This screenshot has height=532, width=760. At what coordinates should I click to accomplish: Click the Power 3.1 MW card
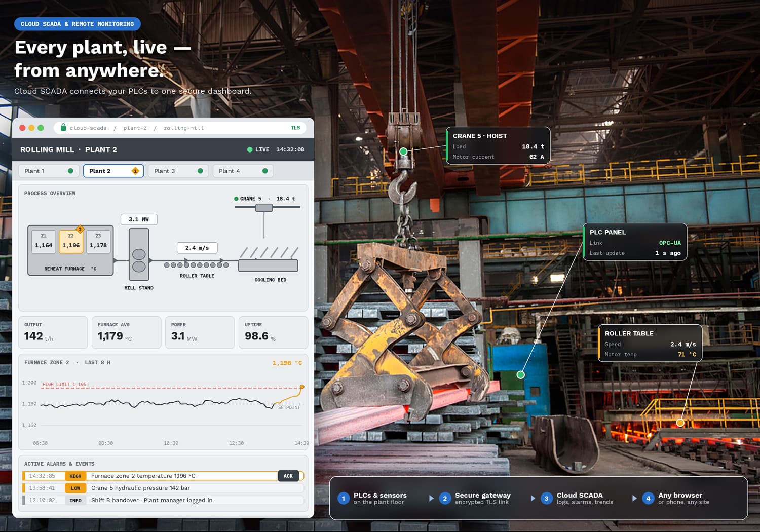(x=200, y=332)
